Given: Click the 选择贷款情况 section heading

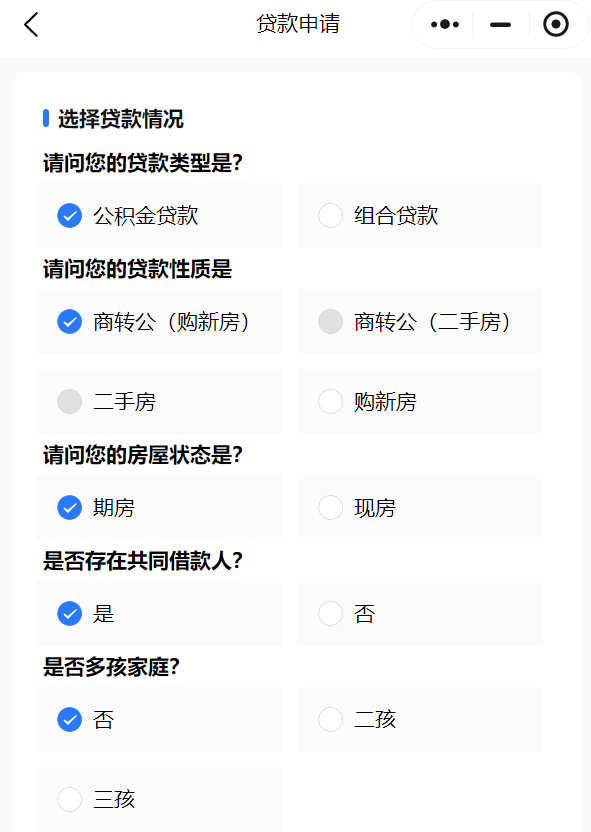Looking at the screenshot, I should pyautogui.click(x=120, y=119).
